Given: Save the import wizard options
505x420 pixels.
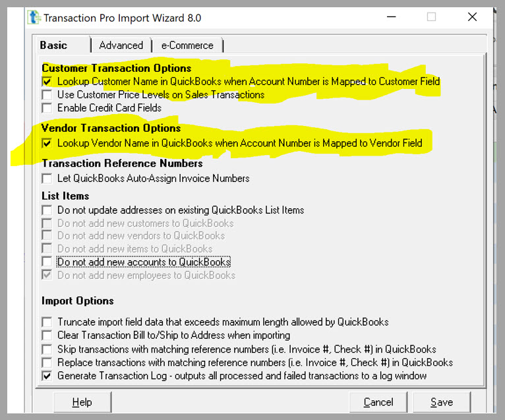Looking at the screenshot, I should point(442,402).
